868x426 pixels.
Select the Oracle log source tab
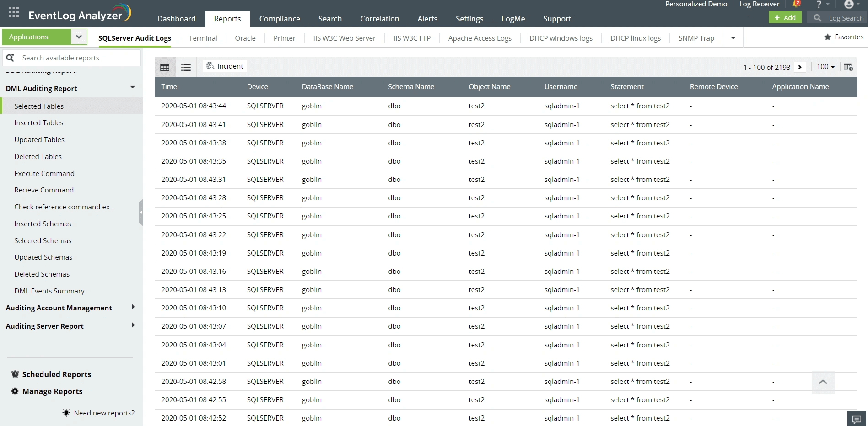coord(245,38)
